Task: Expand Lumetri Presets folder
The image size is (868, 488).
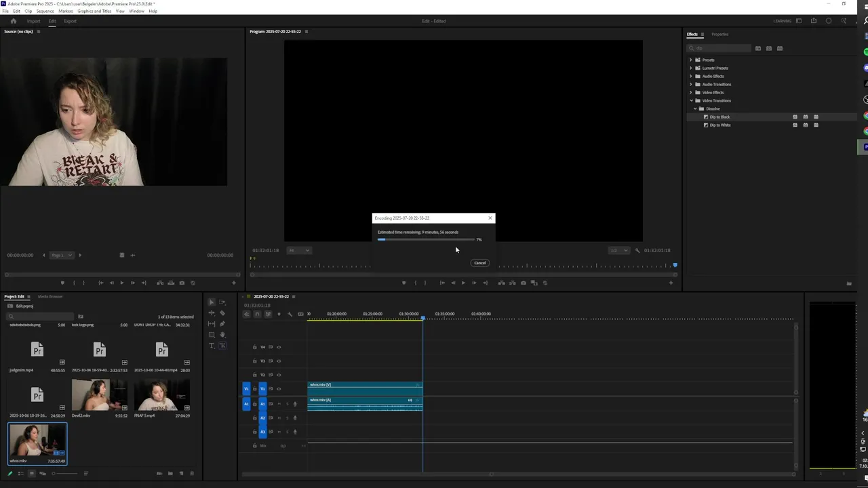Action: (691, 68)
